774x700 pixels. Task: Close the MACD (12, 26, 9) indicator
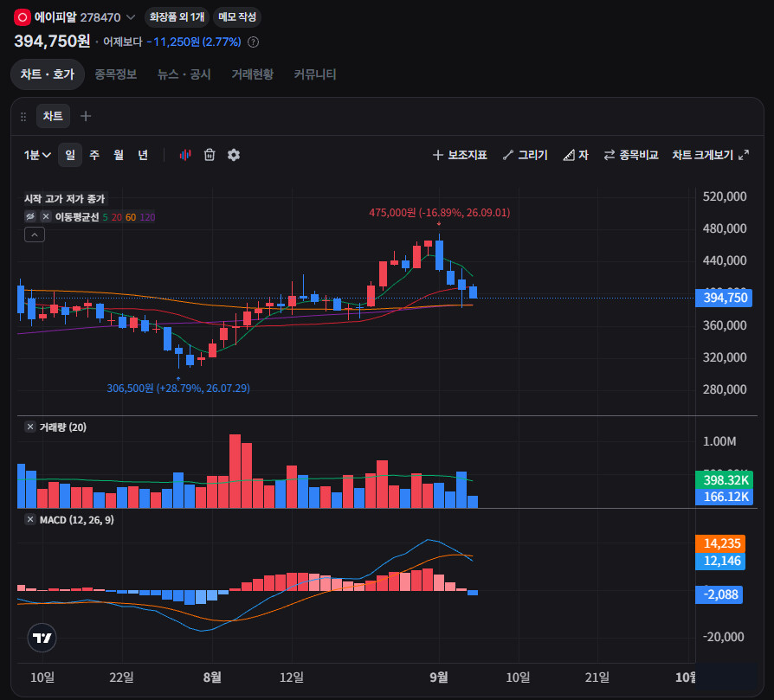click(x=30, y=519)
